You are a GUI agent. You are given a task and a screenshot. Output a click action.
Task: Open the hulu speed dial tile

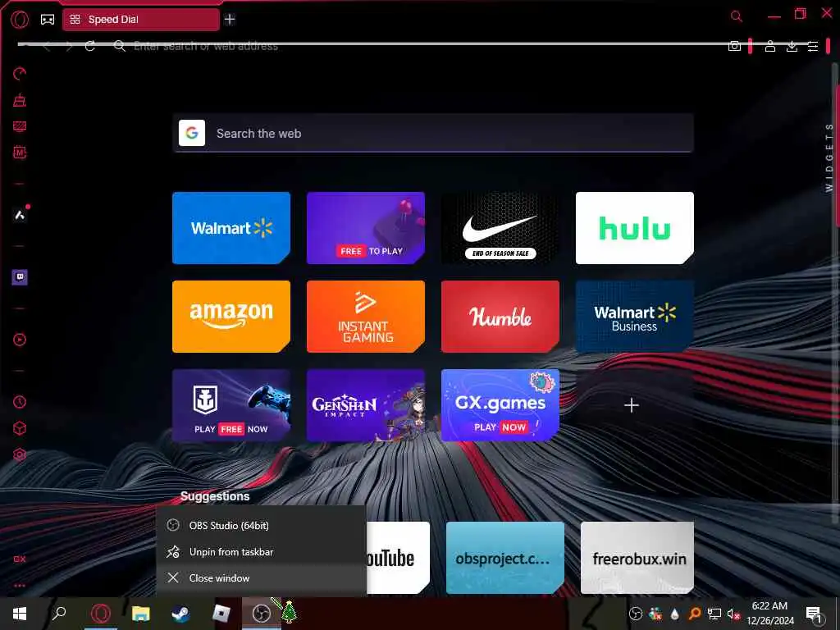(x=635, y=228)
